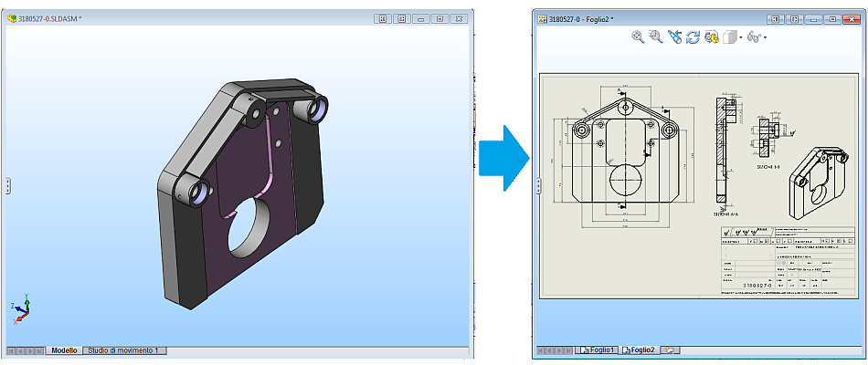Screen dimensions: 868x365
Task: Open the Studio di movimento 1 tab
Action: 124,350
